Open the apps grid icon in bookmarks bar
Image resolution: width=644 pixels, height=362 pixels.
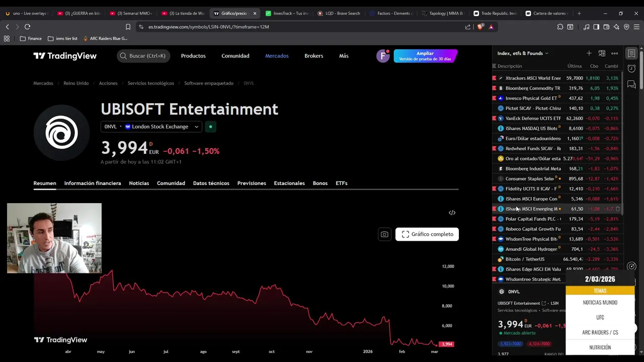click(7, 38)
